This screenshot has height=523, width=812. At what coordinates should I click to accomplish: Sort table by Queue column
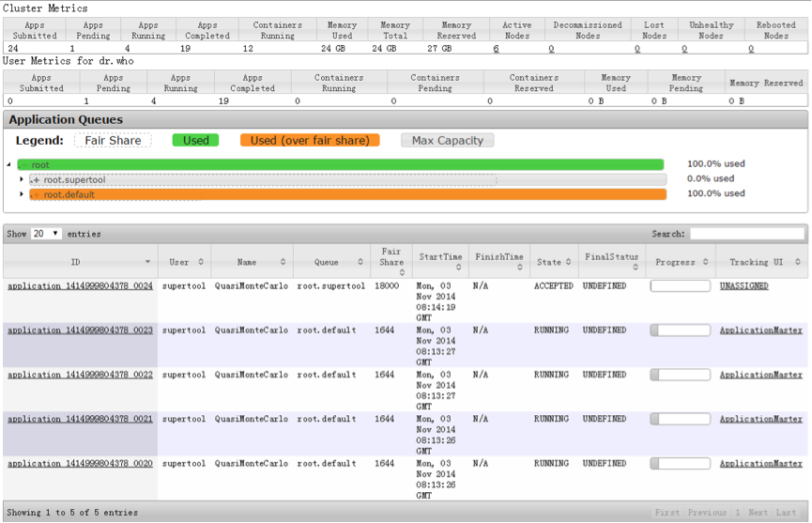[332, 262]
